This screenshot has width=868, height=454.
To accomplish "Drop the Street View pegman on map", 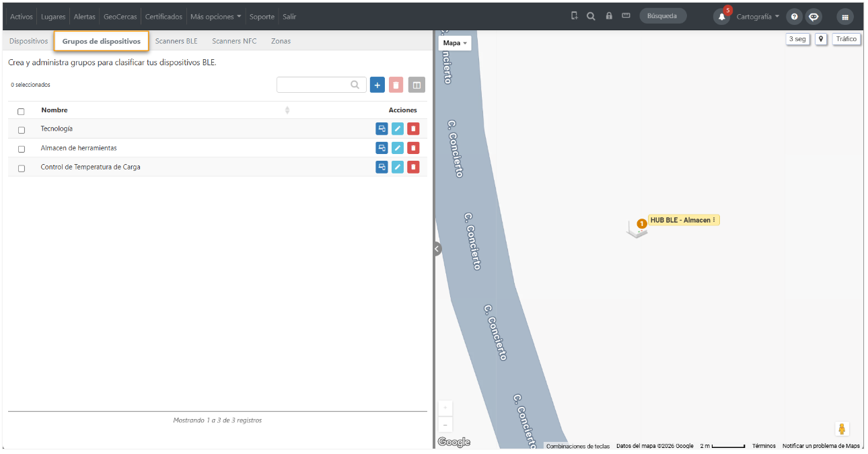I will click(x=842, y=429).
